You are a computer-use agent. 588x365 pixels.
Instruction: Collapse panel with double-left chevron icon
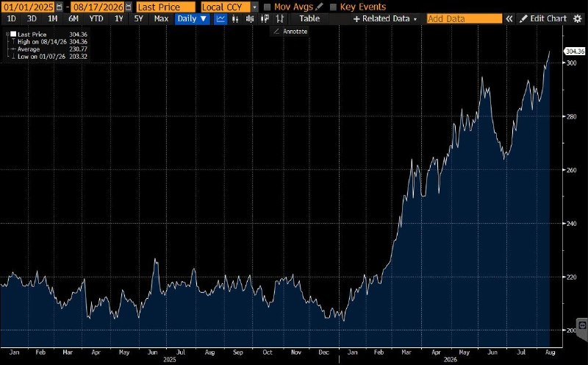509,19
